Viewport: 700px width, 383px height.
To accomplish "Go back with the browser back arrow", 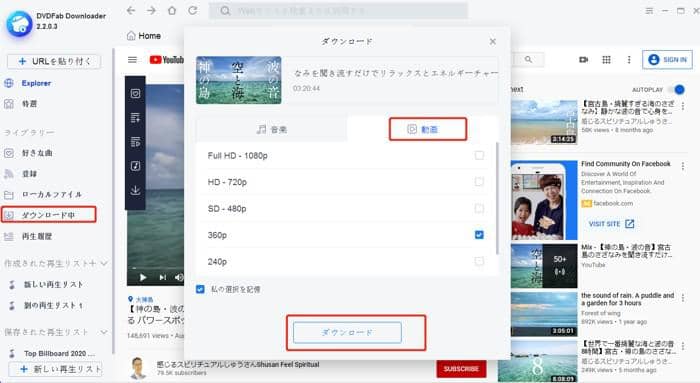I will [x=130, y=10].
